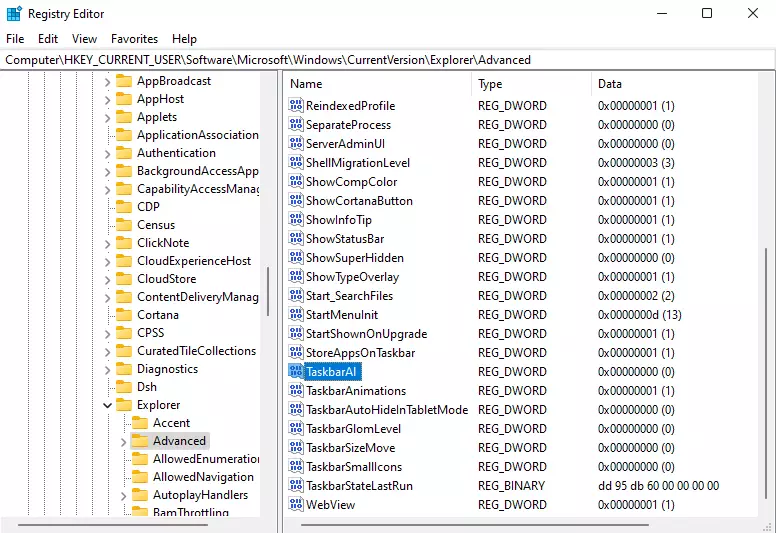Click the Dsh folder icon

point(124,387)
